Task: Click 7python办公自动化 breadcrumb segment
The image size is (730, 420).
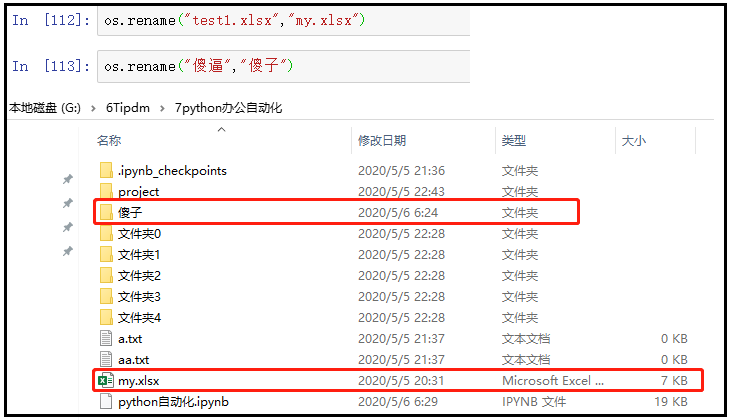Action: click(228, 108)
